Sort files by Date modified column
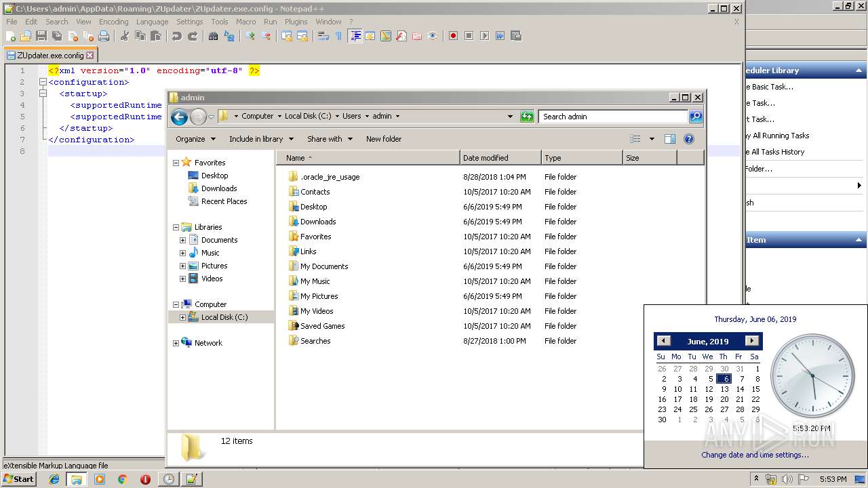 pos(500,158)
